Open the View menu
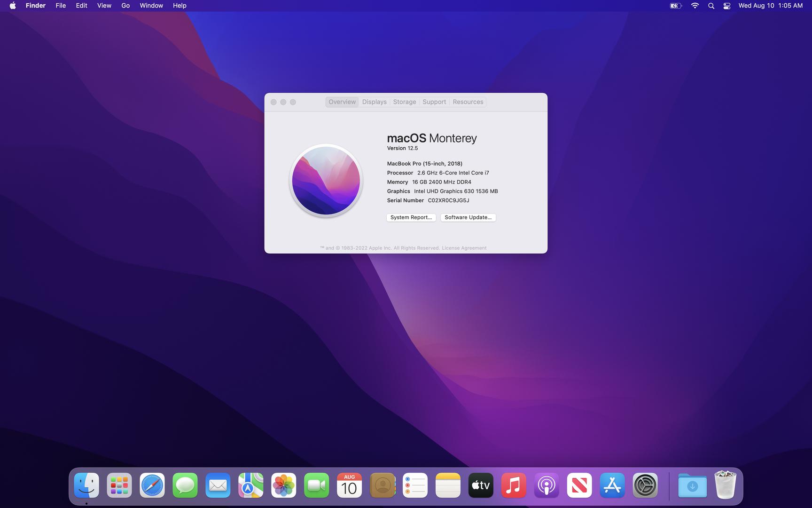The height and width of the screenshot is (508, 812). pos(104,6)
